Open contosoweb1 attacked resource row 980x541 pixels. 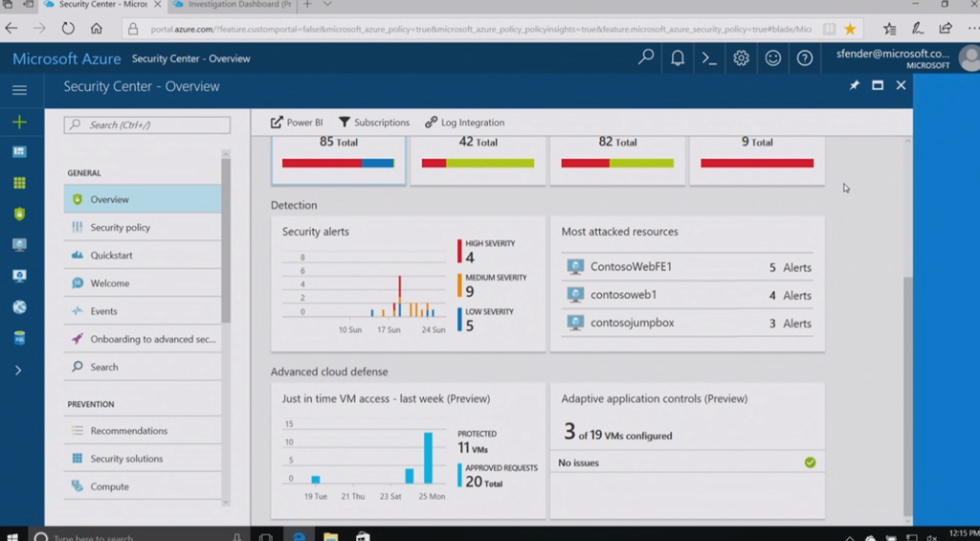click(x=687, y=295)
